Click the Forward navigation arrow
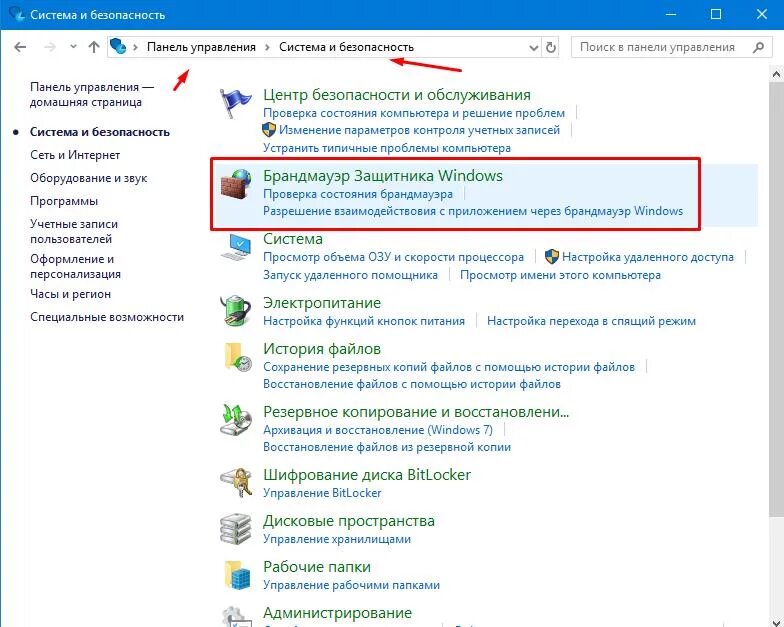This screenshot has width=784, height=627. tap(50, 47)
